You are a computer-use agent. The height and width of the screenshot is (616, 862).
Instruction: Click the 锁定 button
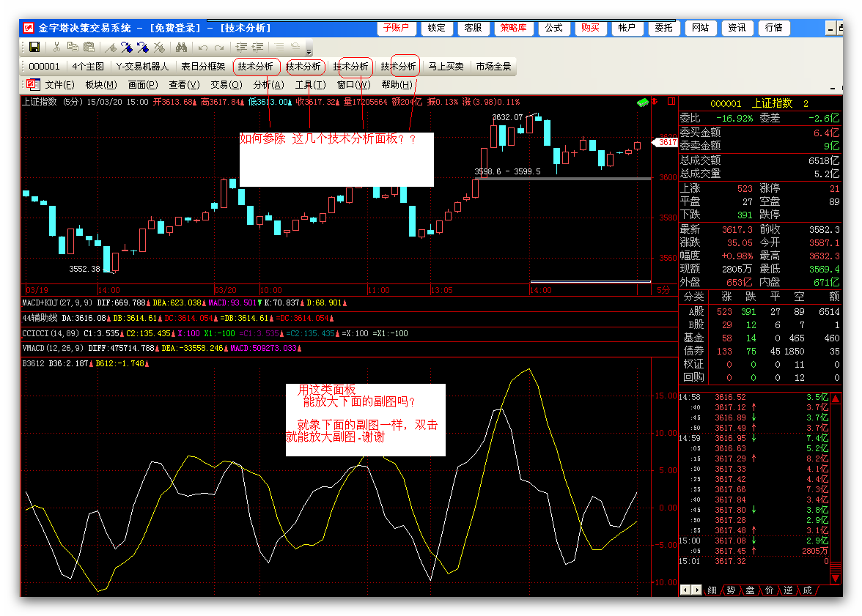tap(437, 28)
